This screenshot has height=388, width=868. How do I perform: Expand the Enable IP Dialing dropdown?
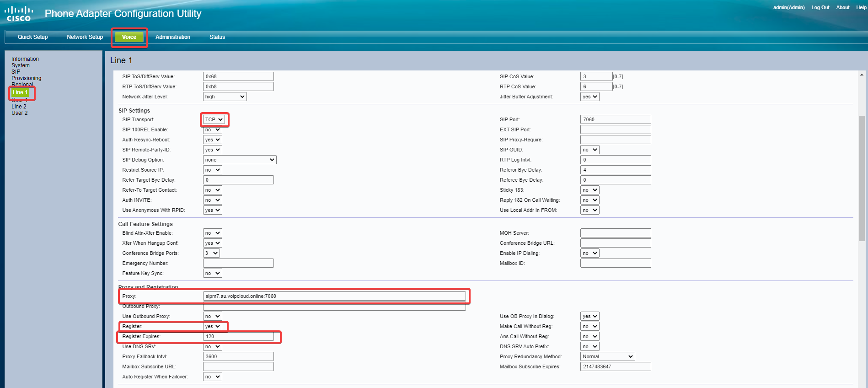tap(590, 253)
